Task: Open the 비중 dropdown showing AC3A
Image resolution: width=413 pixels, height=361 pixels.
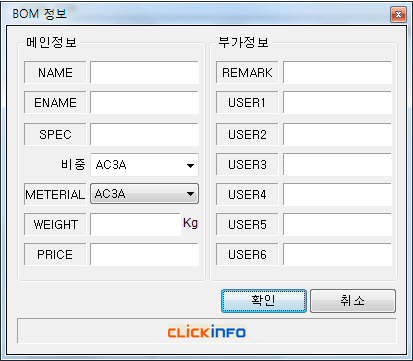Action: [144, 165]
